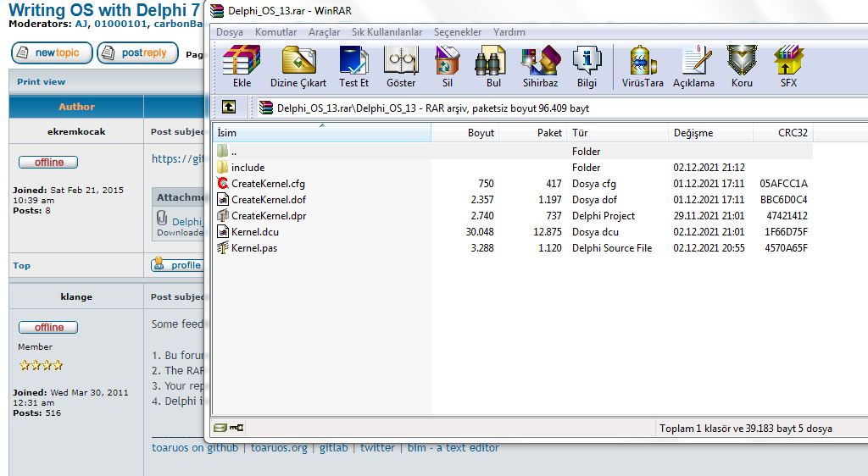
Task: Open the Sık Kullanılanlar menu
Action: click(387, 32)
